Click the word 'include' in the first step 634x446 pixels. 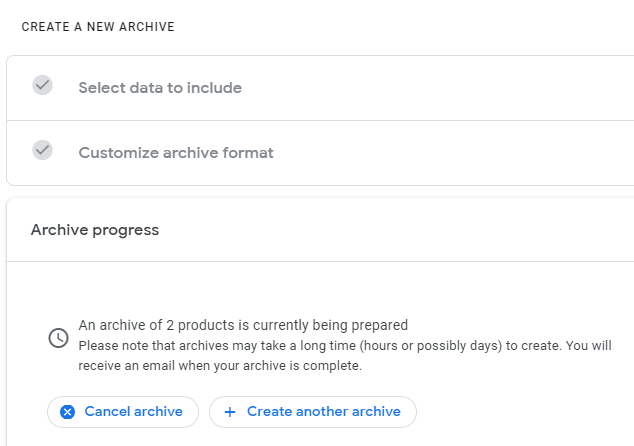(215, 88)
